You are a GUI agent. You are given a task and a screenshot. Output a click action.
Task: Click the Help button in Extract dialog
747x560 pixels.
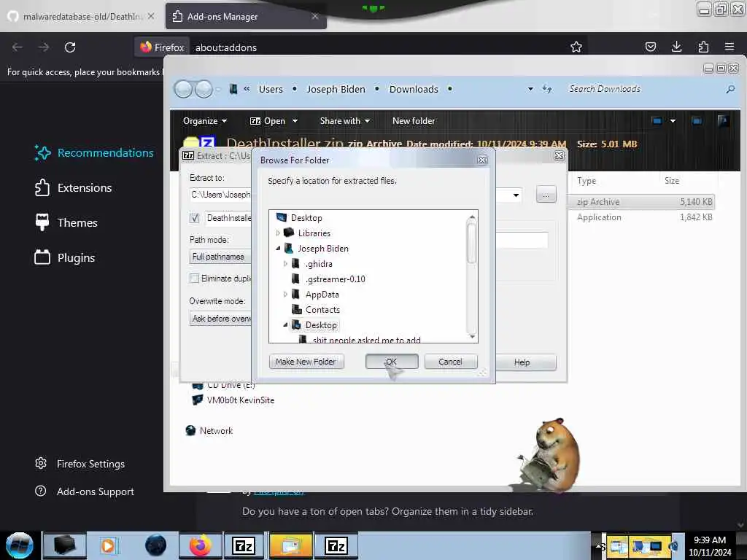[526, 362]
